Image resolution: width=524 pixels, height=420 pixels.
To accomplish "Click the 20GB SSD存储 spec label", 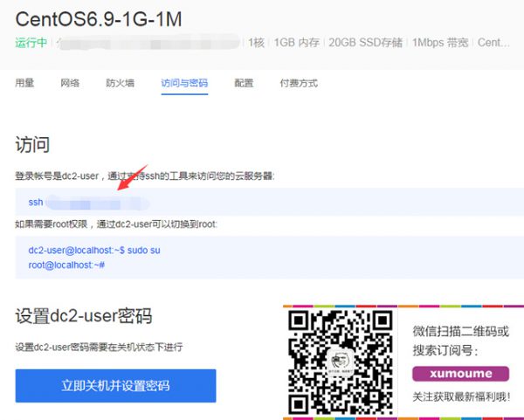I will pos(365,42).
